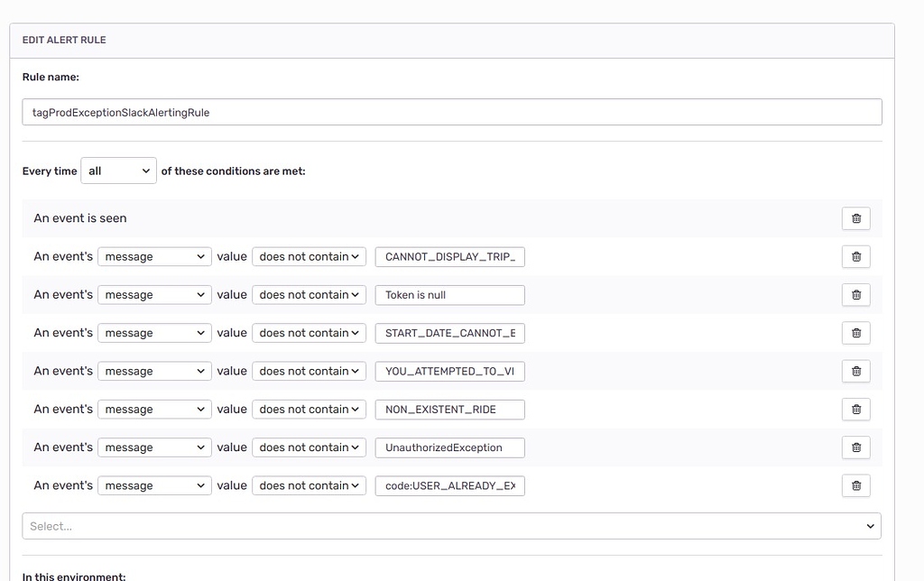The width and height of the screenshot is (924, 581).
Task: Click the rule name input field
Action: [451, 111]
